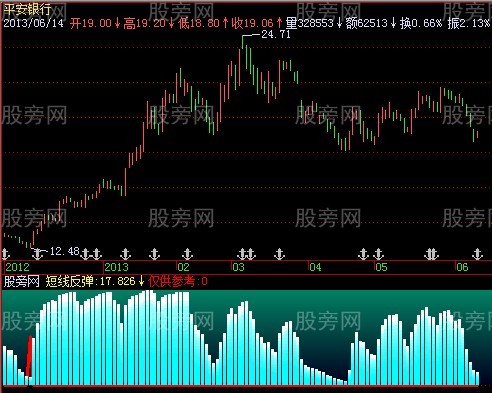The image size is (492, 393).
Task: Click the peak price label 24.71
Action: pos(276,34)
